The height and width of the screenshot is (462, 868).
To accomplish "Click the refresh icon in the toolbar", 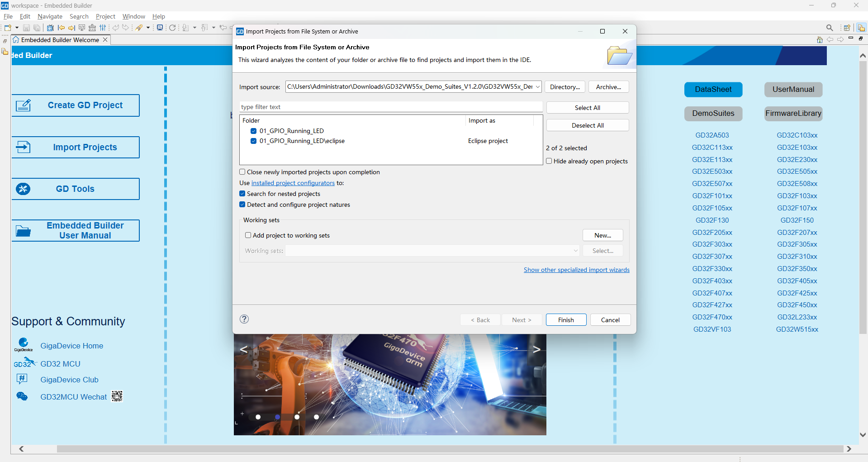I will tap(172, 28).
